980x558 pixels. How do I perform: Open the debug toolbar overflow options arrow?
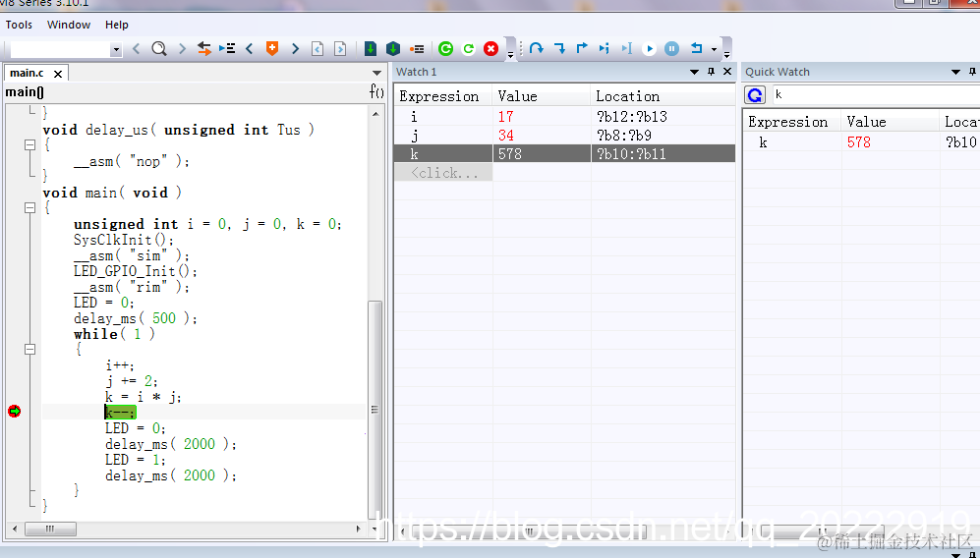726,55
